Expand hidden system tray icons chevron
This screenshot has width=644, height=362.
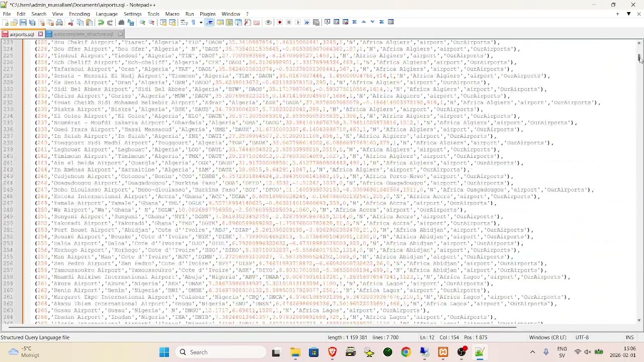tap(532, 352)
